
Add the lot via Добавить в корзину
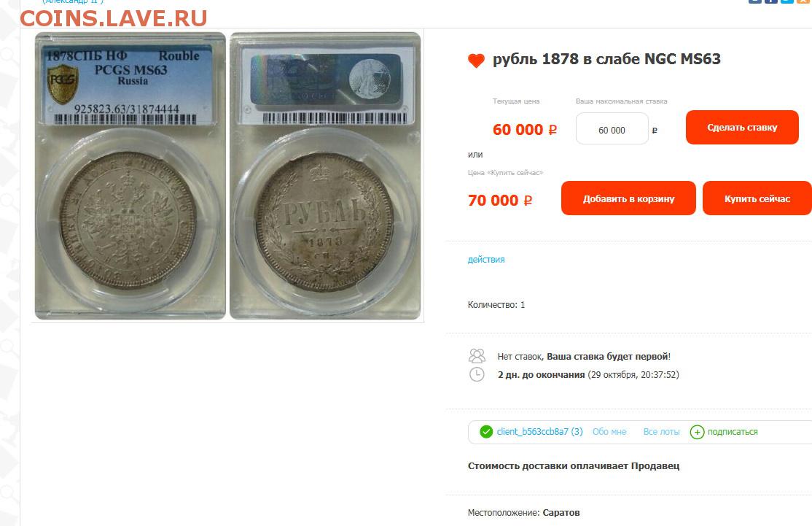628,198
